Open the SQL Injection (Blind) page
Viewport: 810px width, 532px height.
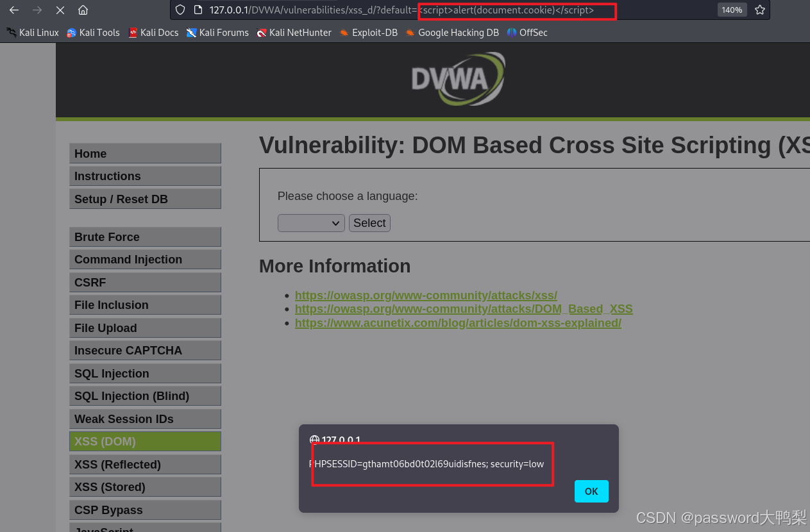point(145,396)
